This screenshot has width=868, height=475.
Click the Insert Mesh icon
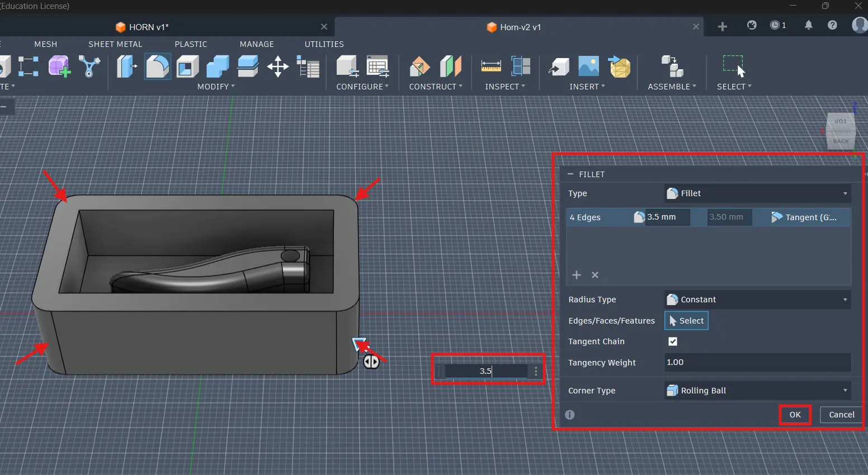click(619, 66)
